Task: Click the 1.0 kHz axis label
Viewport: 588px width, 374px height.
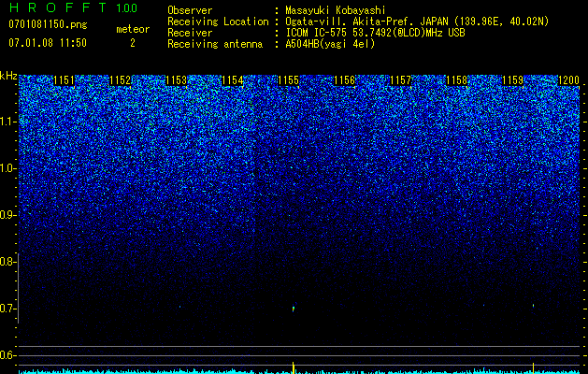Action: pos(8,168)
